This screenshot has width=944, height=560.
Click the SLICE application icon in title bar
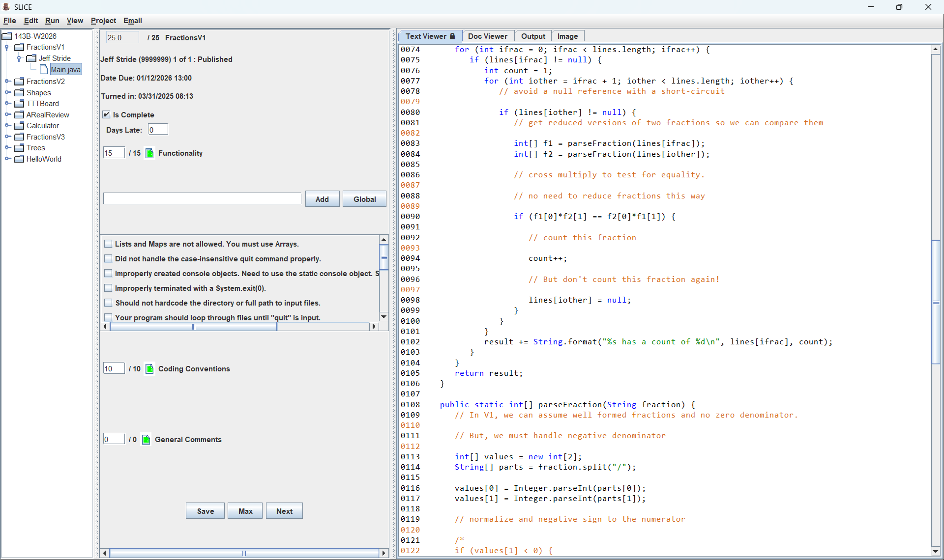click(x=6, y=7)
